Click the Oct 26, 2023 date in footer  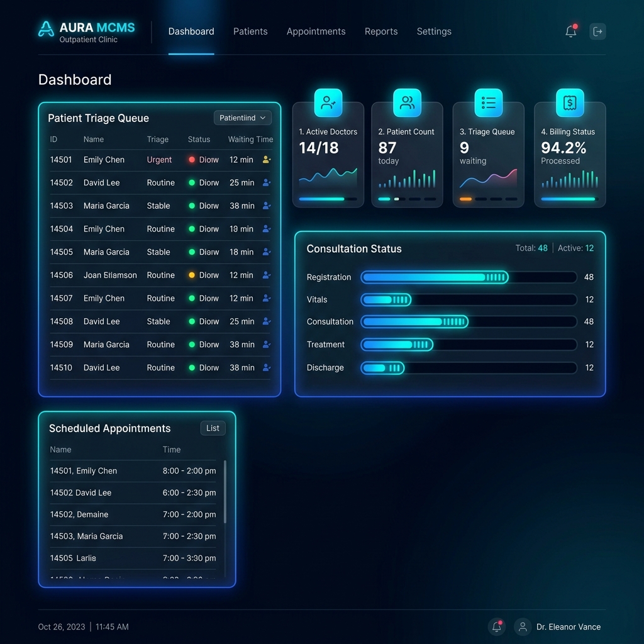[x=62, y=627]
